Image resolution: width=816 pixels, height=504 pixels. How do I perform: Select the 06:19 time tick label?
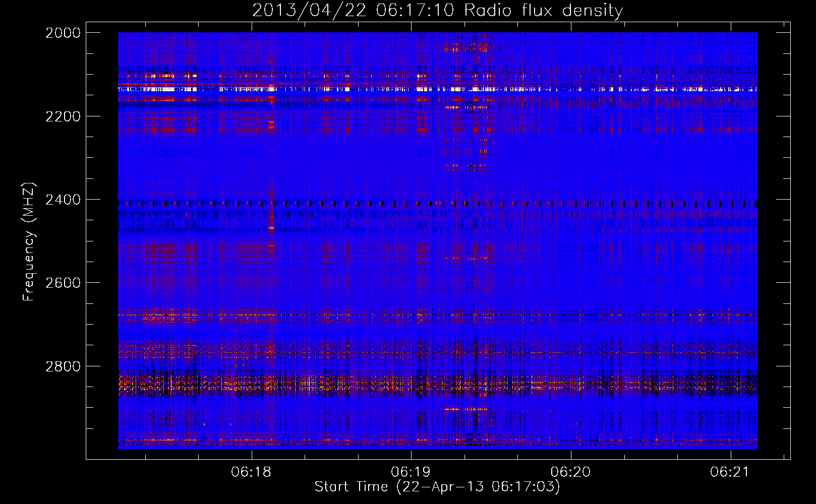(411, 472)
